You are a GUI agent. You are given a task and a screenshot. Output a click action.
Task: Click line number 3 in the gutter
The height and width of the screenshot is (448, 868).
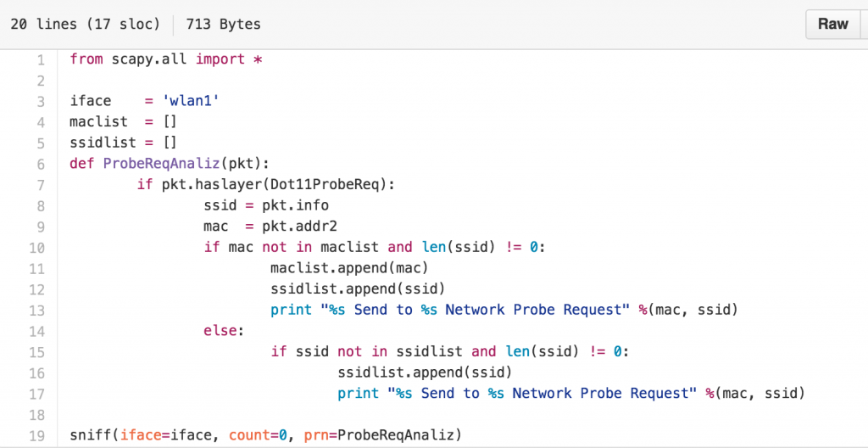point(40,101)
